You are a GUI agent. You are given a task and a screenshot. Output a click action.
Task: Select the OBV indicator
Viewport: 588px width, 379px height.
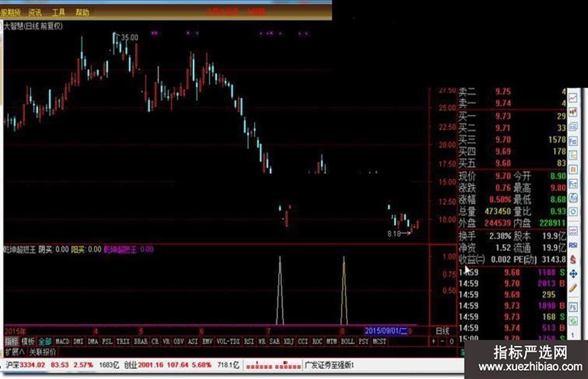179,342
